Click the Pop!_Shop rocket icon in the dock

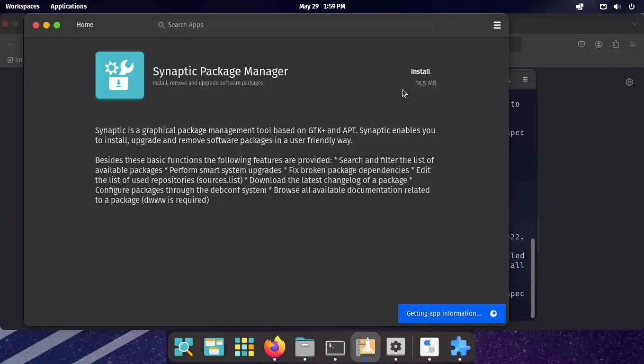coord(366,347)
